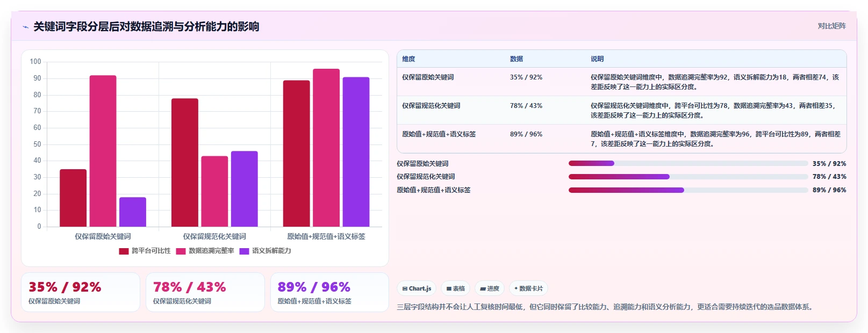Click the 原始值+规范值+语义标签 progress row label
Screen dimensions: 868x333
coord(434,190)
